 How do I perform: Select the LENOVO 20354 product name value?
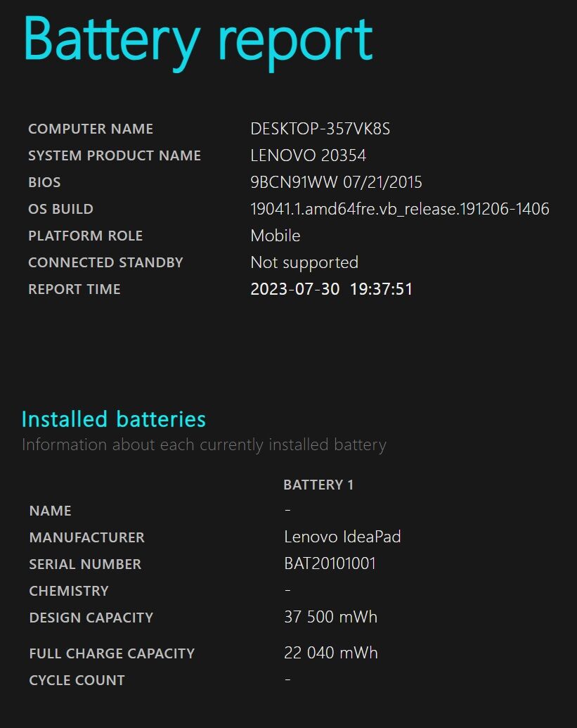click(308, 155)
